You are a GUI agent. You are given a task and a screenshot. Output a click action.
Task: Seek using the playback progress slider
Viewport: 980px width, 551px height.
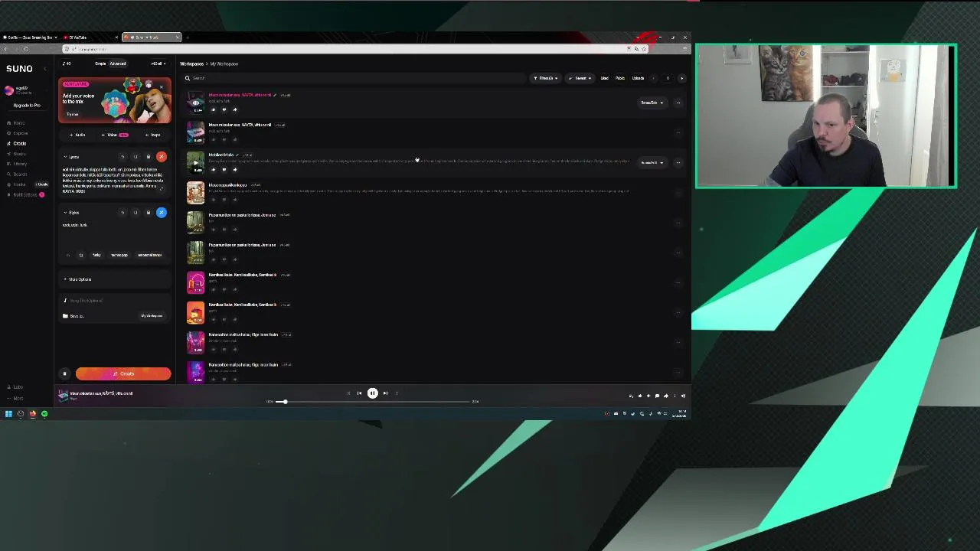coord(373,402)
